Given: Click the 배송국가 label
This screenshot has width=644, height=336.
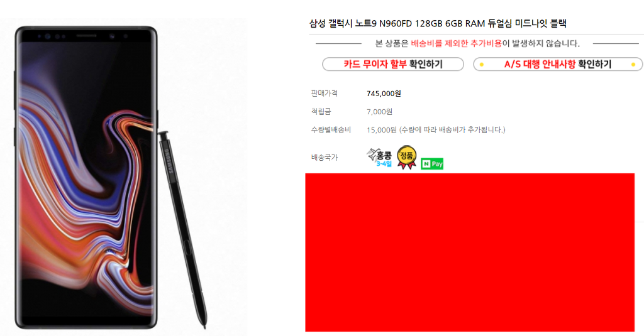Looking at the screenshot, I should click(x=325, y=157).
